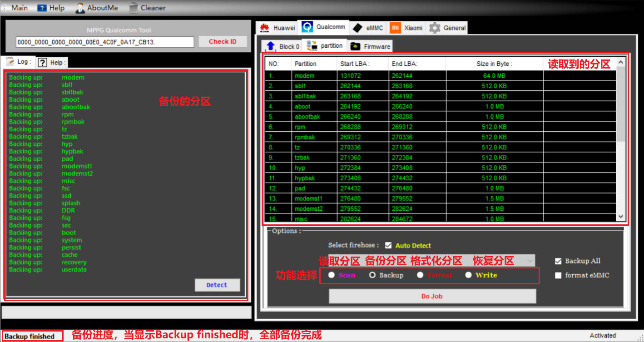The height and width of the screenshot is (342, 644).
Task: Switch to the Xiaomi tab icon
Action: point(396,28)
